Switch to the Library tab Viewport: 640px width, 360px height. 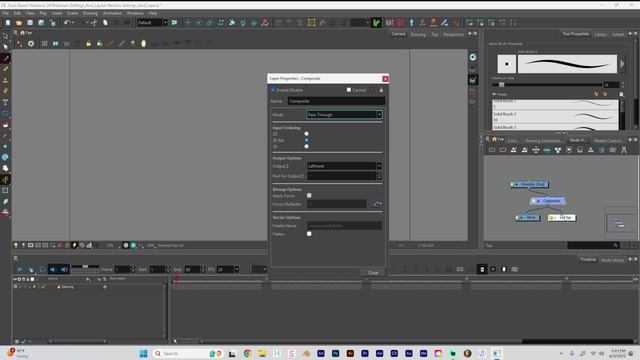600,34
